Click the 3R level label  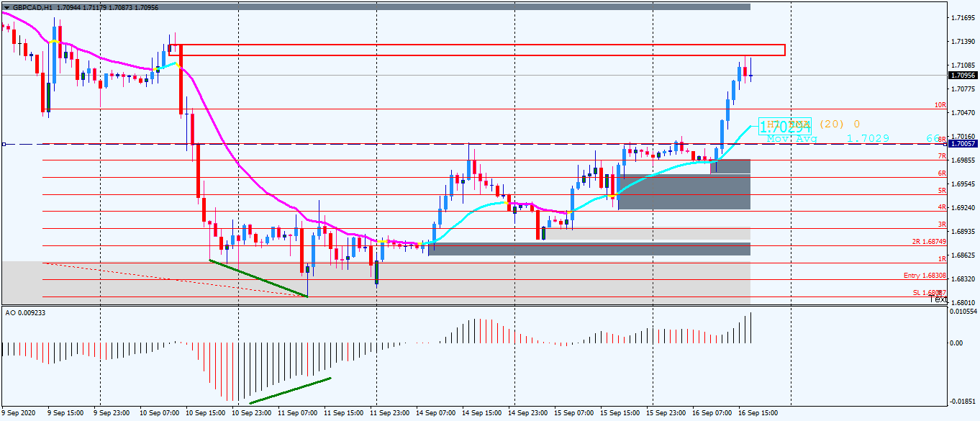[941, 225]
